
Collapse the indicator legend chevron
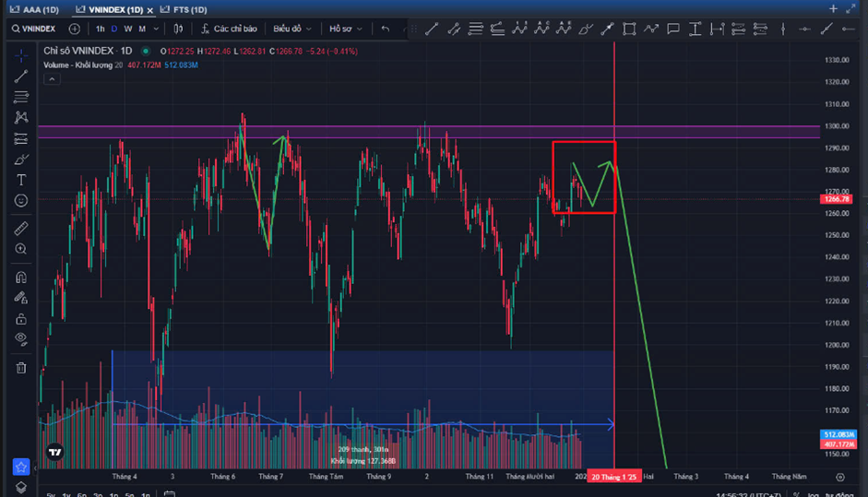click(x=52, y=79)
